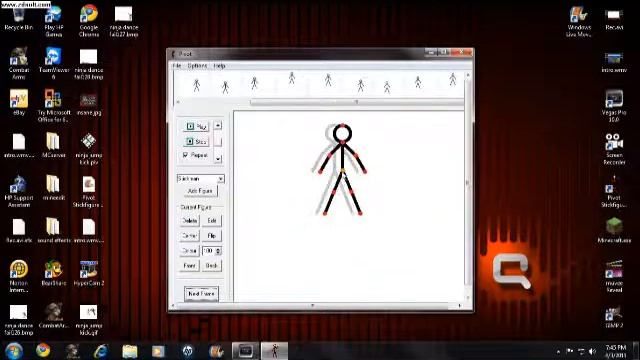Open the Windows Live Movie Maker shortcut
The width and height of the screenshot is (640, 360).
click(579, 21)
